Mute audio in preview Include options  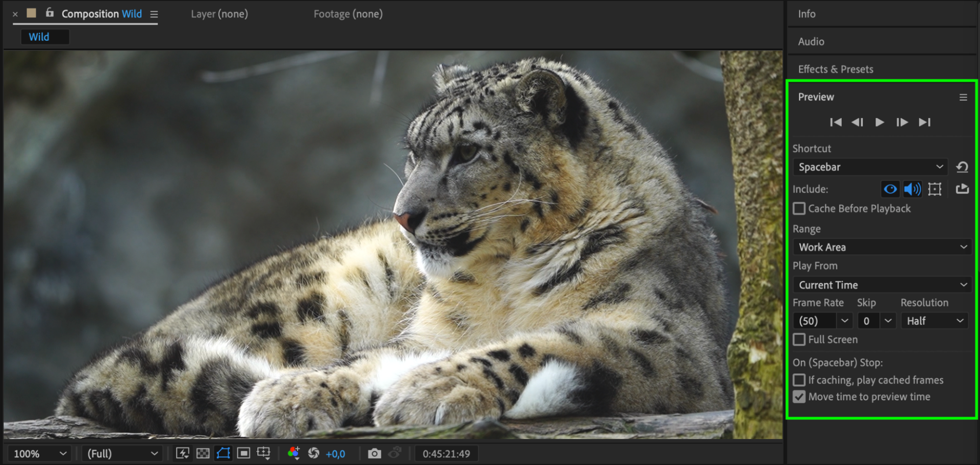point(912,189)
